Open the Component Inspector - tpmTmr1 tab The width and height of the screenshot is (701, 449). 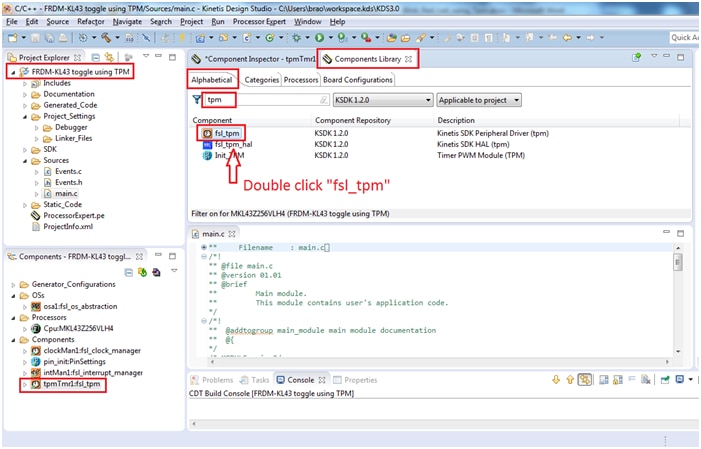253,59
